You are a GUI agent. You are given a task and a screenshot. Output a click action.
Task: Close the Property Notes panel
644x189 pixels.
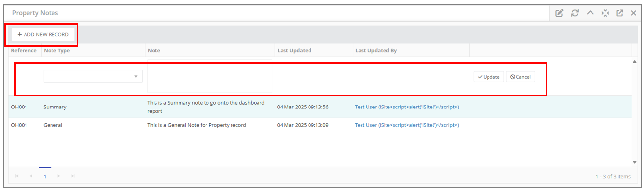click(x=634, y=13)
